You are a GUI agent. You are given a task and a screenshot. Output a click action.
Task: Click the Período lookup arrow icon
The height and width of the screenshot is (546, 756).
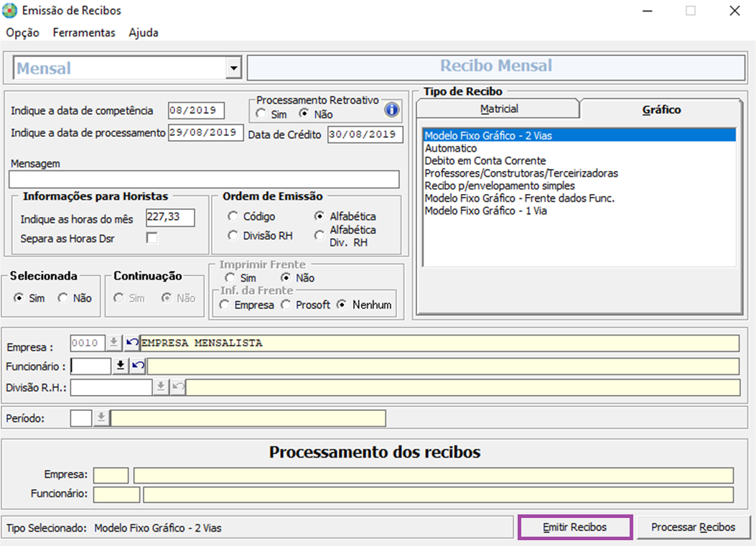(101, 417)
